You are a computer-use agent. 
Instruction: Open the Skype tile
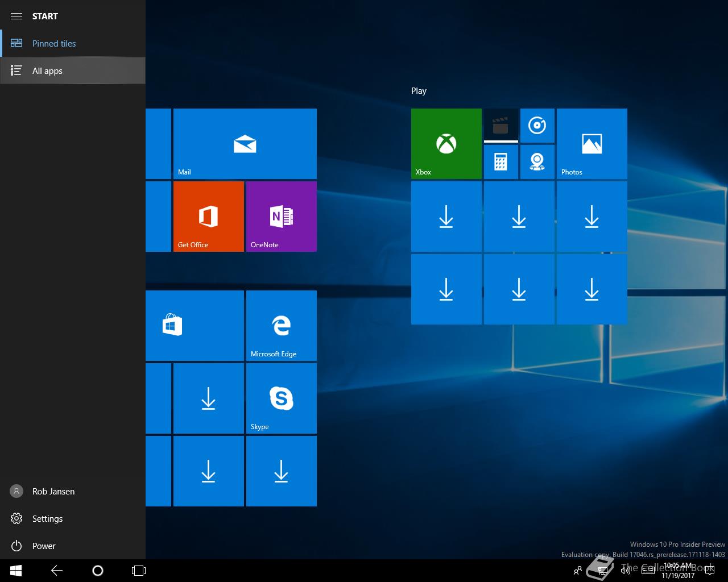(x=282, y=398)
